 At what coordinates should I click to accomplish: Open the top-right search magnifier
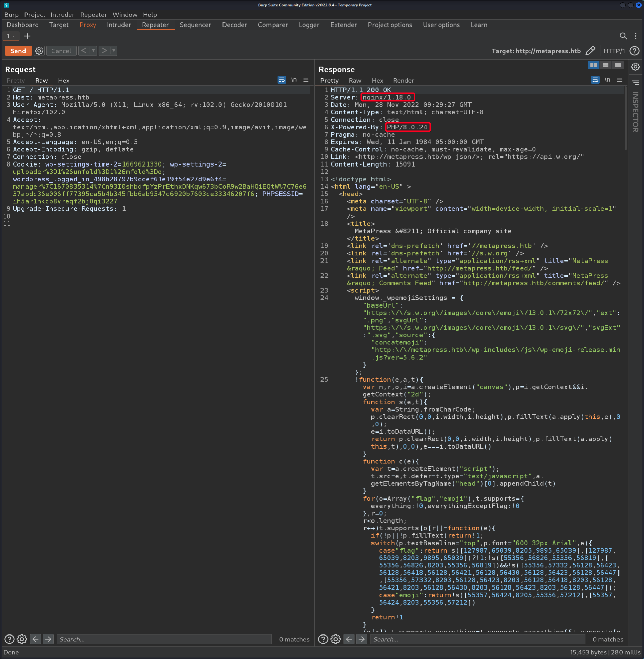click(623, 36)
